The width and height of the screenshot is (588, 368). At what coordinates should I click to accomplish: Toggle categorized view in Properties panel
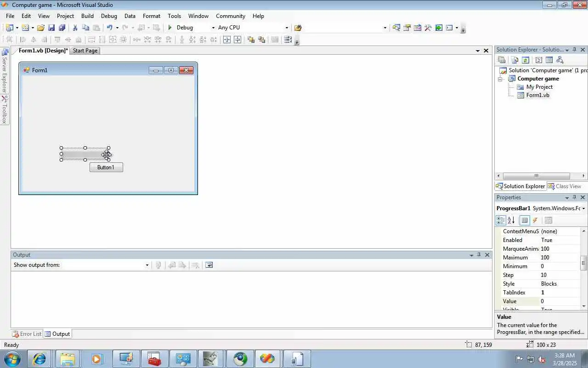tap(501, 220)
